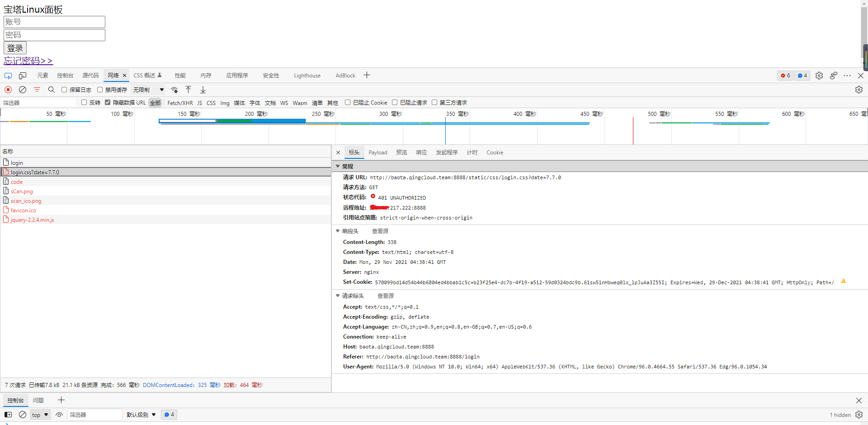Stop recording network log
The height and width of the screenshot is (425, 868).
tap(8, 90)
